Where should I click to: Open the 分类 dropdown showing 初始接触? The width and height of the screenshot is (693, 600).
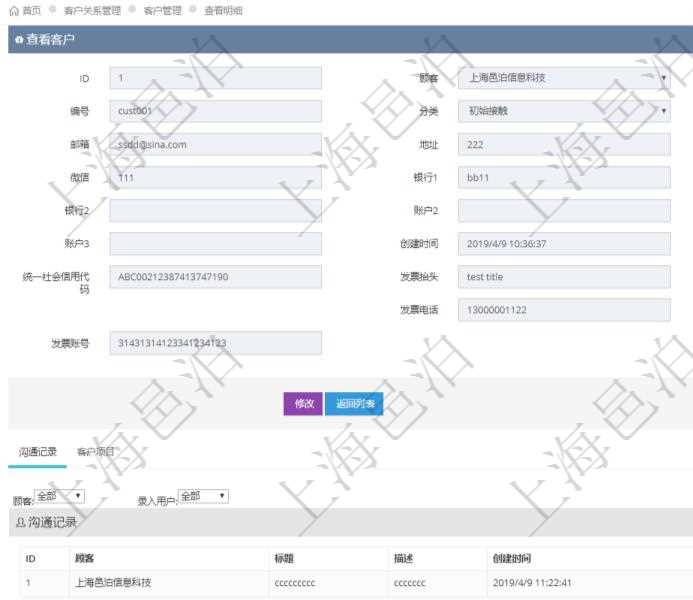coord(564,111)
